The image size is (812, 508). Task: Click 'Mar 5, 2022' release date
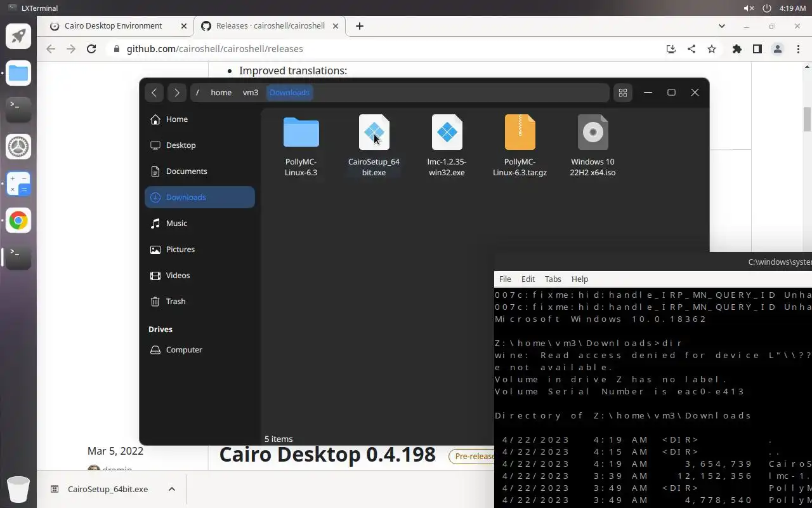pos(115,451)
